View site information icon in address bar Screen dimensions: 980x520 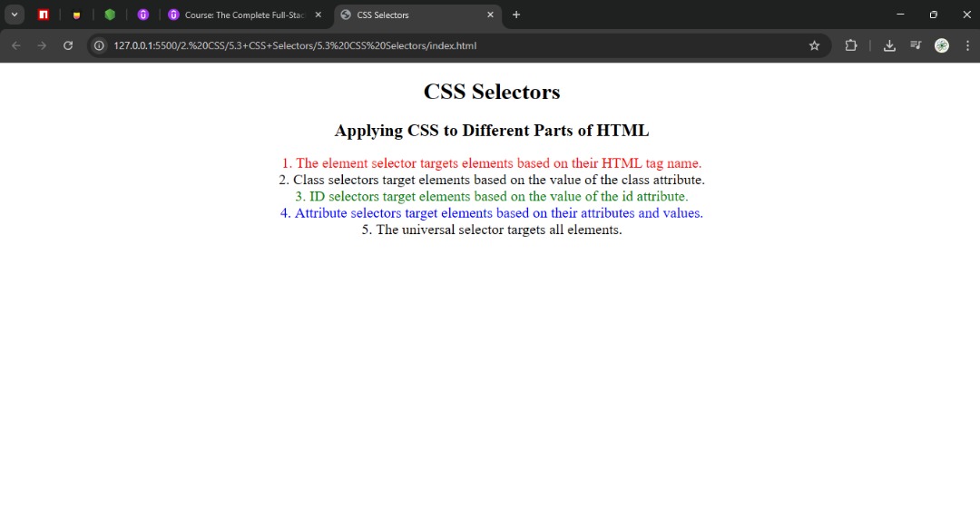(x=99, y=45)
